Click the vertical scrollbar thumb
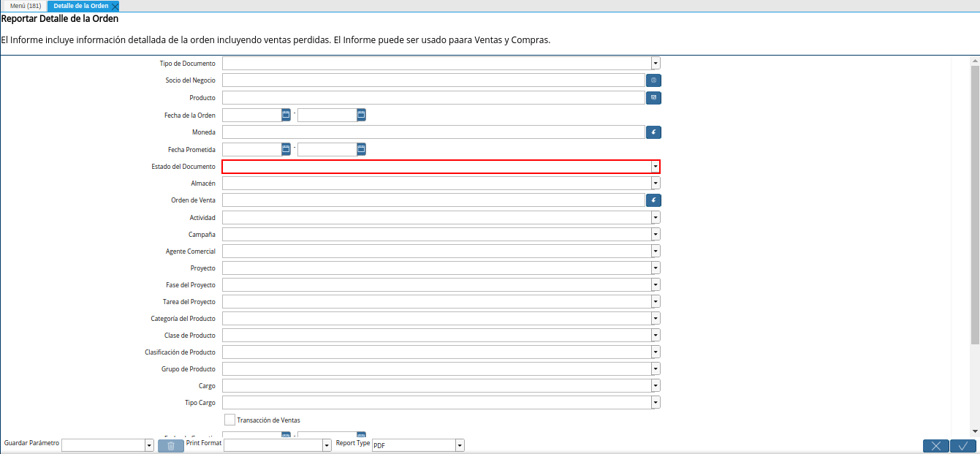 [x=975, y=205]
